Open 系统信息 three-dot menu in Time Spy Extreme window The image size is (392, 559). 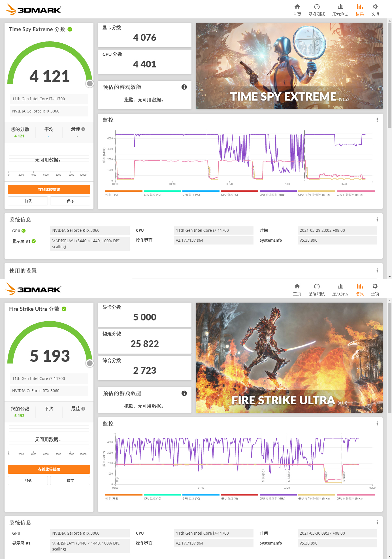coord(377,219)
